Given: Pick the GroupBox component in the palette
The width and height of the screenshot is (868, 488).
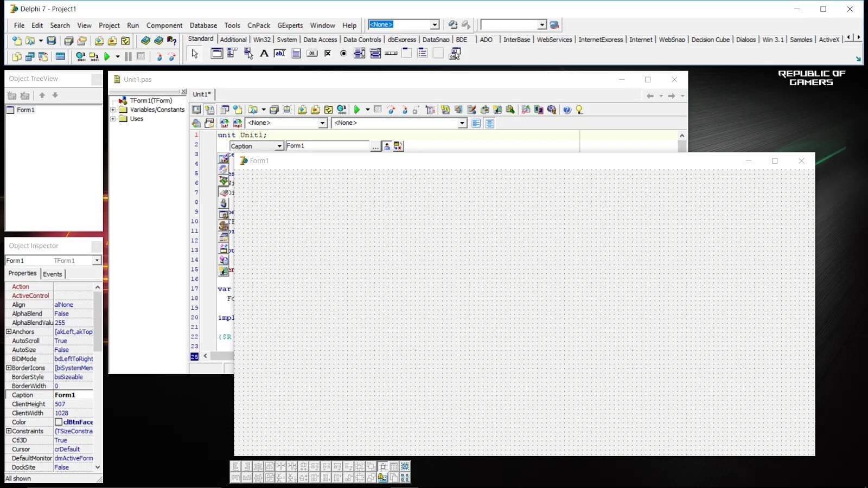Looking at the screenshot, I should click(407, 53).
